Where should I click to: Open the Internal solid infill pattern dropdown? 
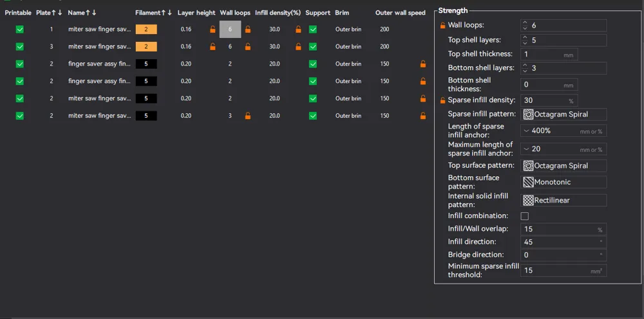(x=563, y=200)
